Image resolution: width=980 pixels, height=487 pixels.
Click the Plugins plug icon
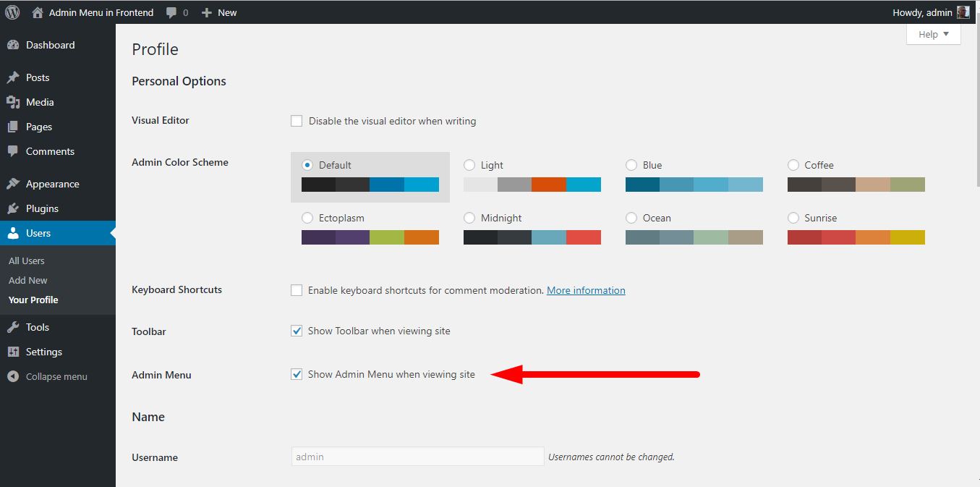[x=13, y=208]
